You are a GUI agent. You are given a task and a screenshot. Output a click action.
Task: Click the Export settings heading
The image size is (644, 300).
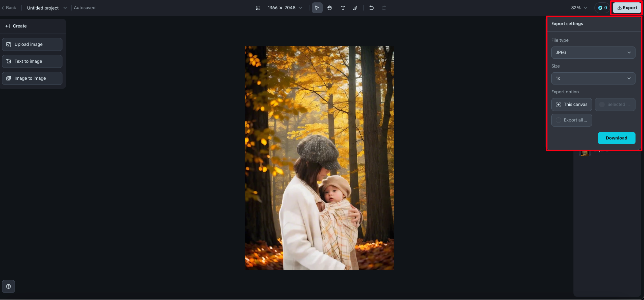tap(567, 24)
